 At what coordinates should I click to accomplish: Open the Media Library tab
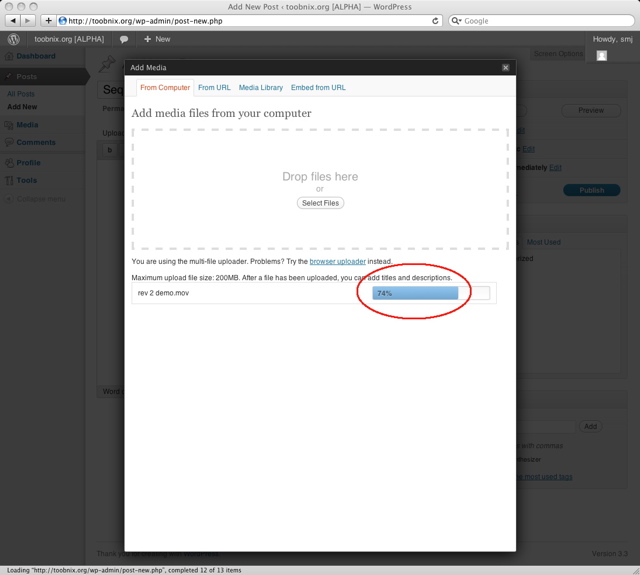[261, 87]
